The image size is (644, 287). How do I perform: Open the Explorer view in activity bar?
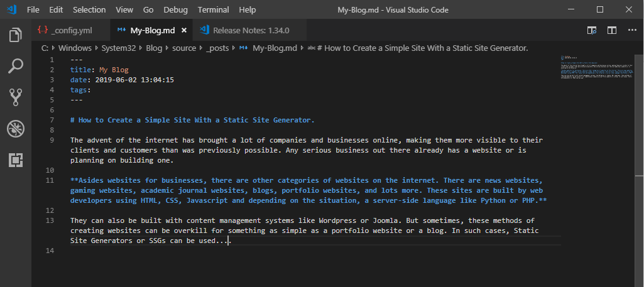pyautogui.click(x=16, y=35)
